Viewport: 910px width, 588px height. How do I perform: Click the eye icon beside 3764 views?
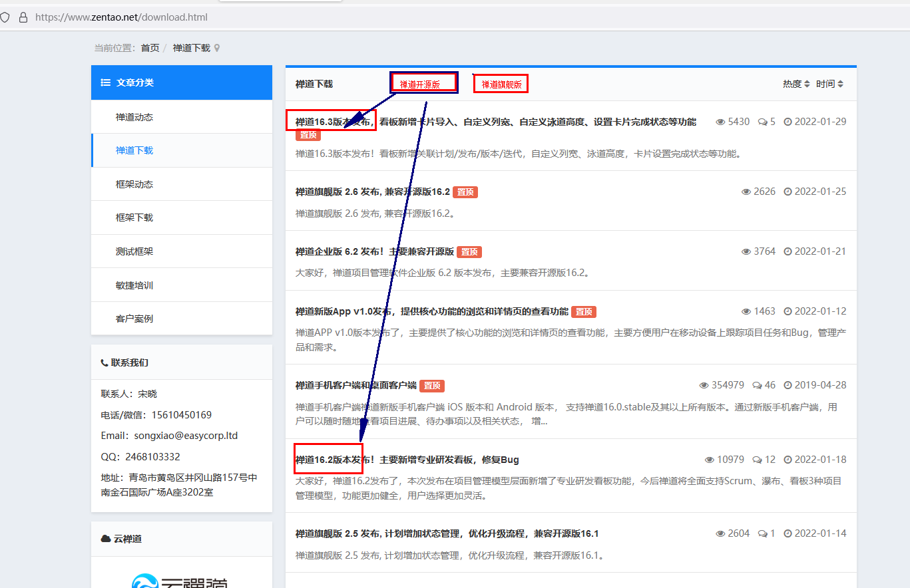[746, 251]
